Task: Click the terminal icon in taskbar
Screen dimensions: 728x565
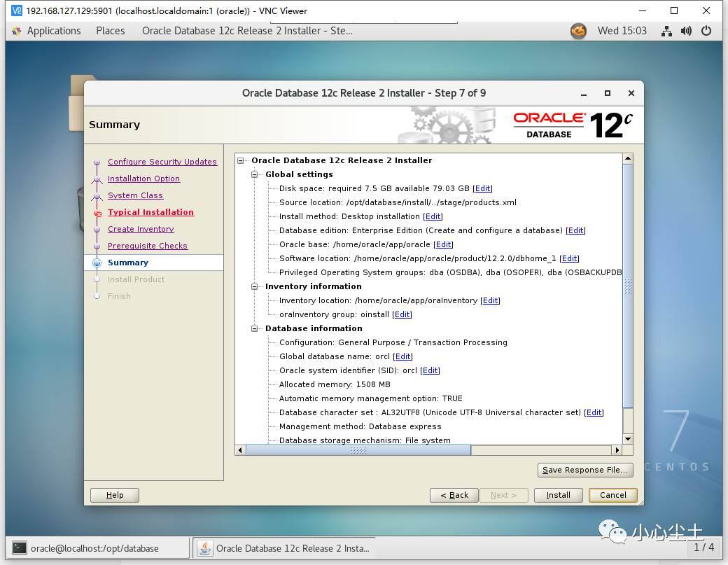Action: 20,548
